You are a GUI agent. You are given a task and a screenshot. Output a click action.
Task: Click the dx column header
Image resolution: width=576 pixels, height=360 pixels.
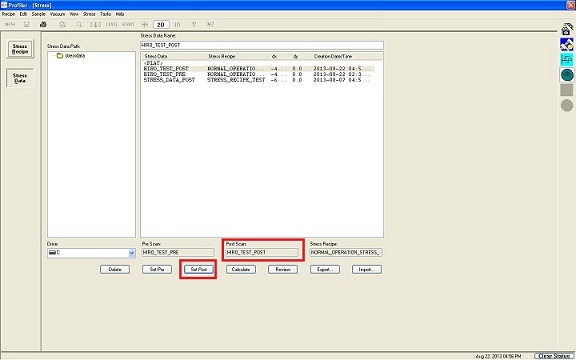(x=278, y=56)
